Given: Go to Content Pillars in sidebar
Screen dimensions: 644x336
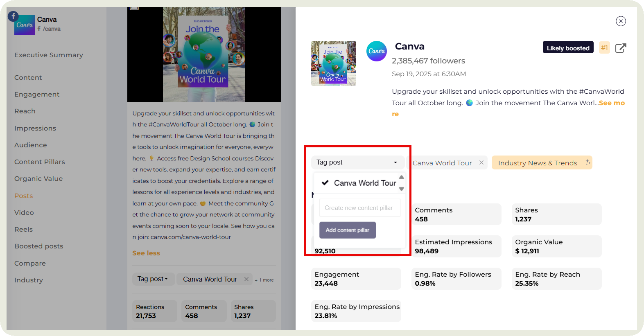Looking at the screenshot, I should 40,162.
